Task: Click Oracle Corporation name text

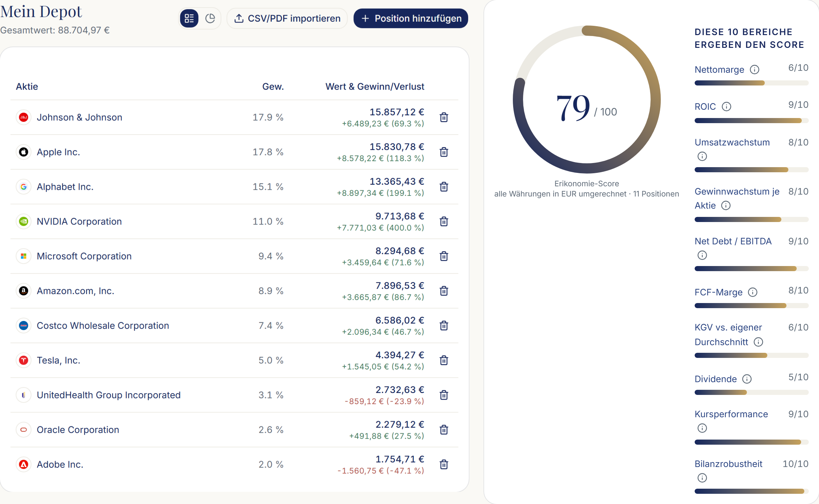Action: tap(78, 430)
